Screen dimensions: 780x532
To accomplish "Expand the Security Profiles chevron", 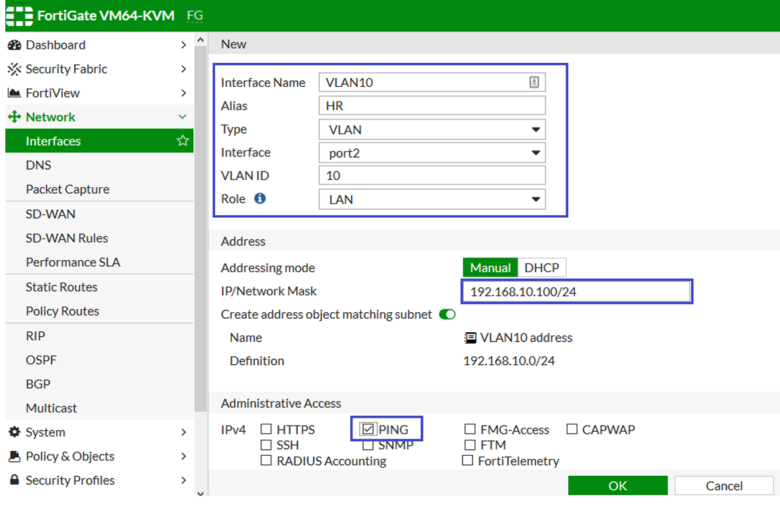I will pyautogui.click(x=183, y=481).
